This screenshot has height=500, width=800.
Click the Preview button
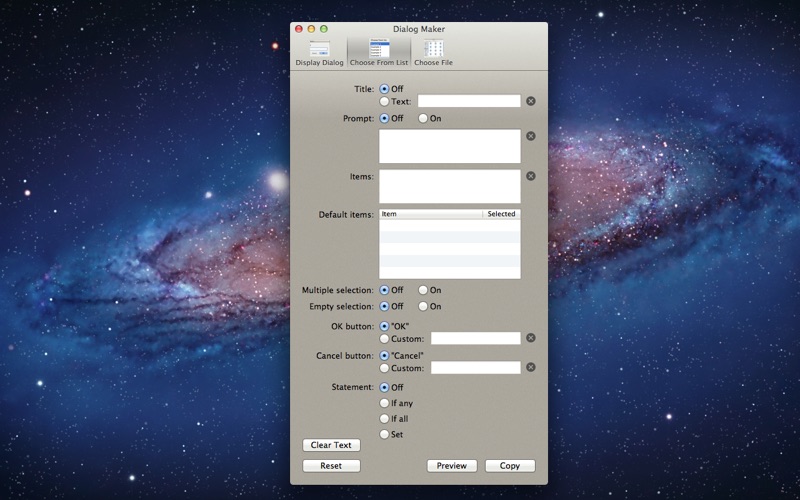point(452,466)
